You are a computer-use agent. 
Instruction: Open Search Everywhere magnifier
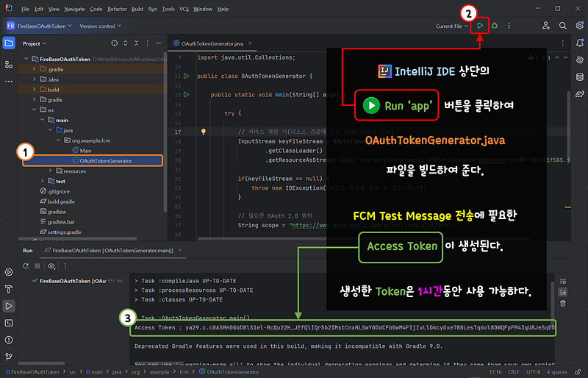click(562, 26)
